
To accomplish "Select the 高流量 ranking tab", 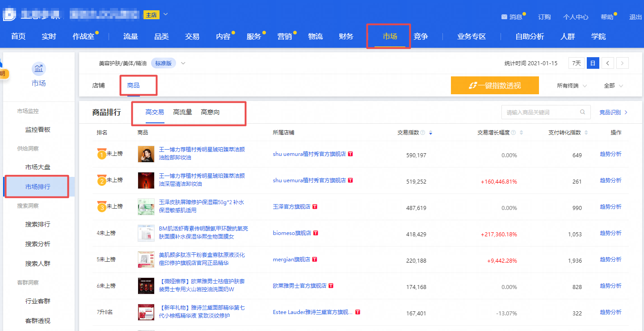I will (182, 113).
